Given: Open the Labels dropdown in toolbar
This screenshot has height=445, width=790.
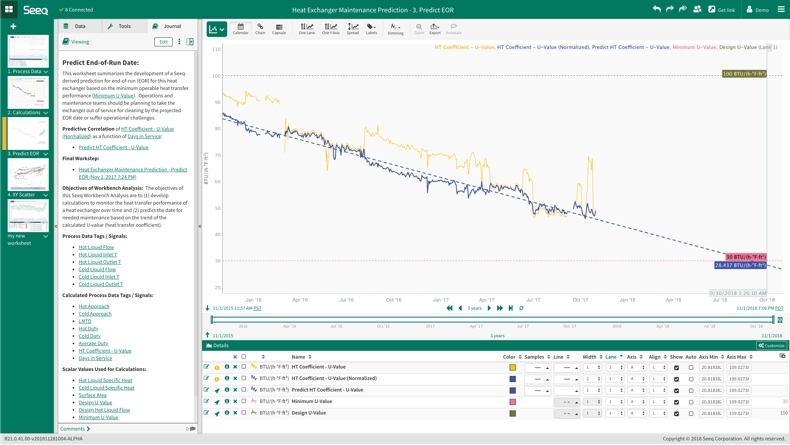Looking at the screenshot, I should coord(371,29).
